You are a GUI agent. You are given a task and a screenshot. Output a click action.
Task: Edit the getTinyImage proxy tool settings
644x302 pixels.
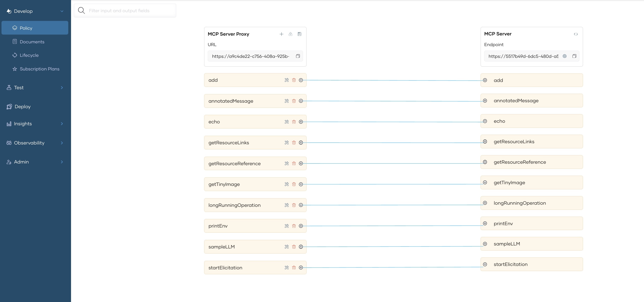[286, 184]
